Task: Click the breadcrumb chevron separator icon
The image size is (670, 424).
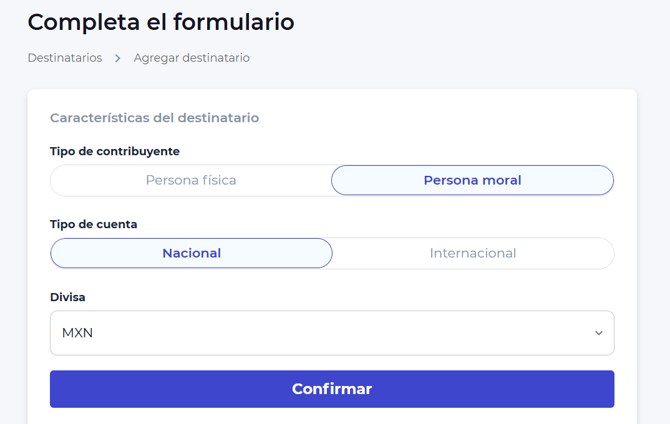Action: 118,58
